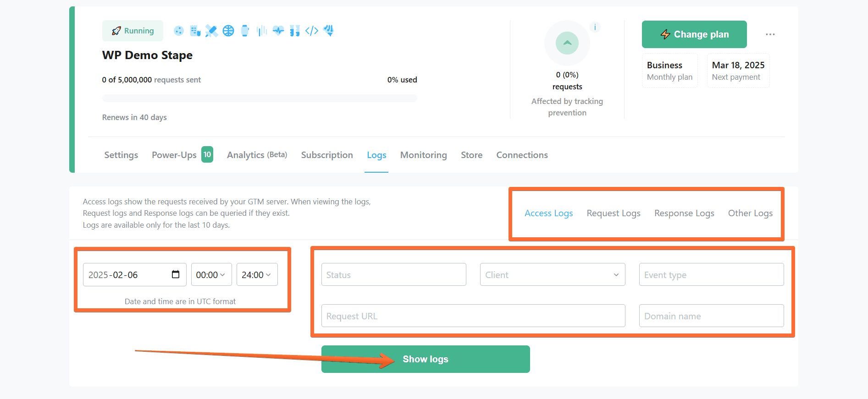Click the Change plan button

tap(694, 34)
